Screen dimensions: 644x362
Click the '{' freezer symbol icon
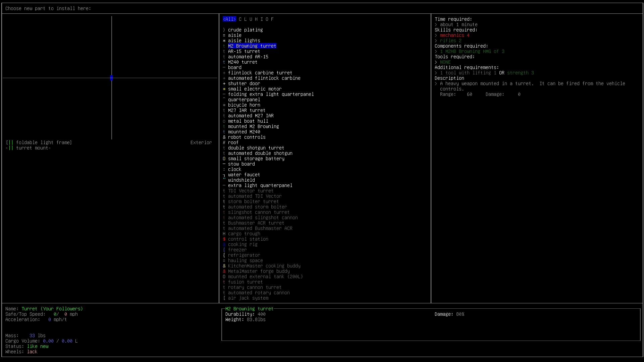[224, 250]
